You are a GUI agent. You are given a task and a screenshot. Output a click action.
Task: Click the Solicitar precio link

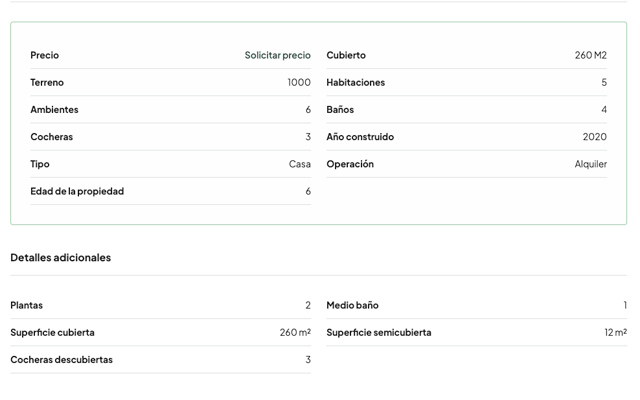[278, 55]
